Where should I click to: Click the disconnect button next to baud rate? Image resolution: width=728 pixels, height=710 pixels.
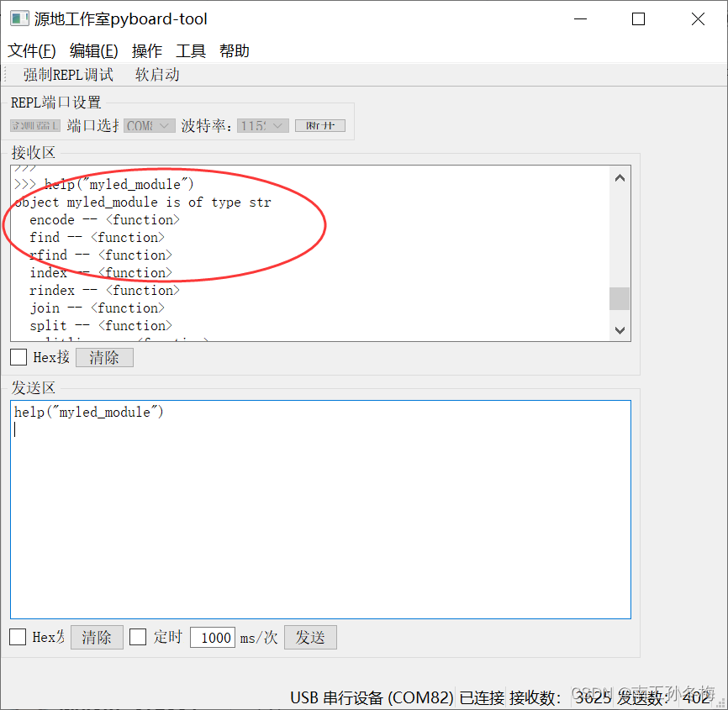(320, 125)
